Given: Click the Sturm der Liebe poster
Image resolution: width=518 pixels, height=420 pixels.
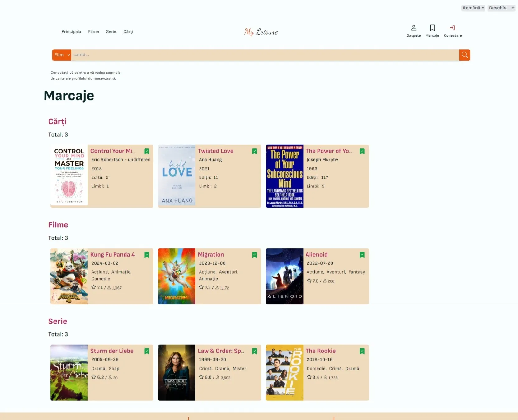Looking at the screenshot, I should (x=69, y=373).
